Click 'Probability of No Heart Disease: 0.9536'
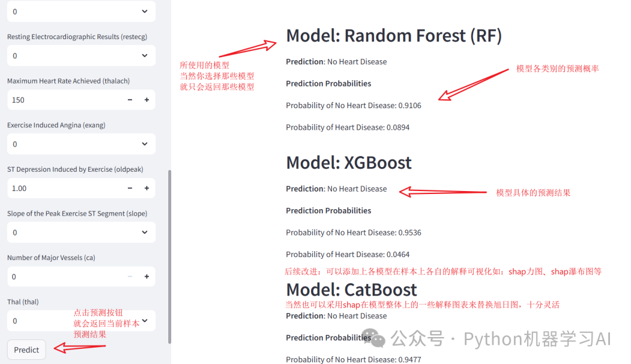631x364 pixels. point(353,233)
